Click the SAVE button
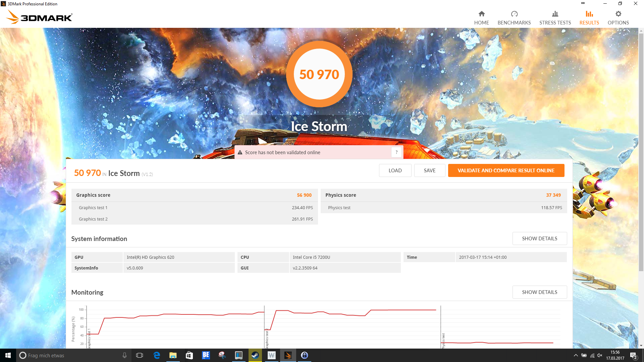This screenshot has width=644, height=362. tap(429, 171)
